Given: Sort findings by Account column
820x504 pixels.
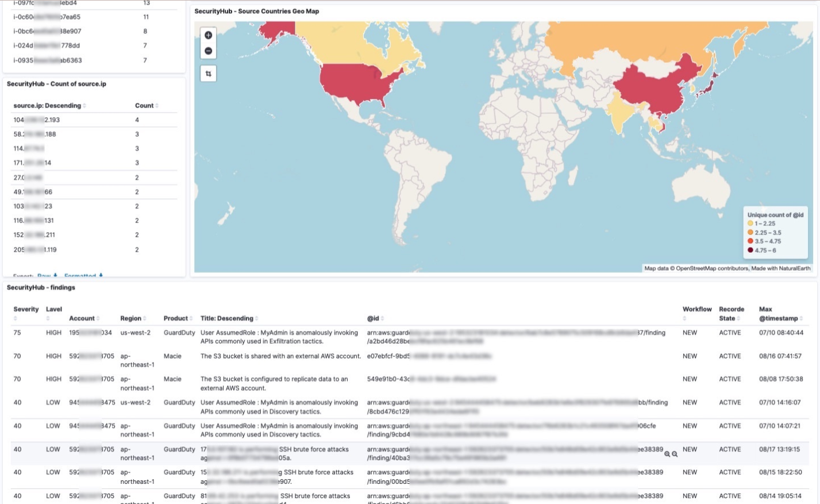Looking at the screenshot, I should coord(84,318).
